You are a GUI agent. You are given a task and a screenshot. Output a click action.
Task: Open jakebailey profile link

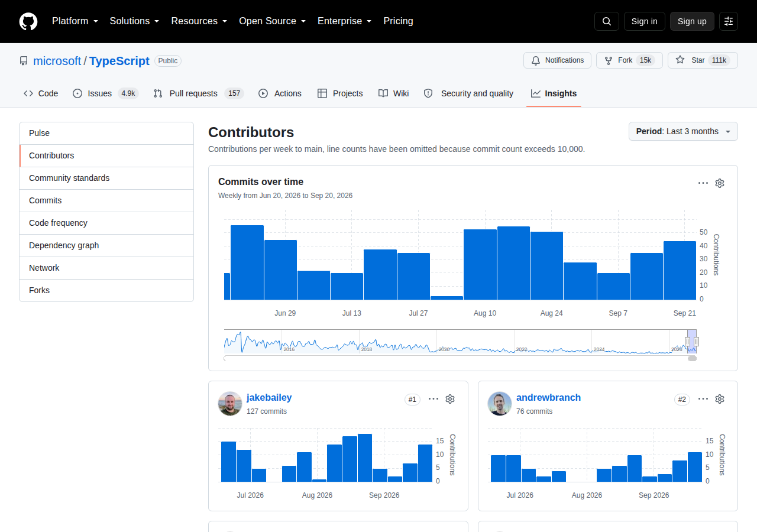click(269, 398)
